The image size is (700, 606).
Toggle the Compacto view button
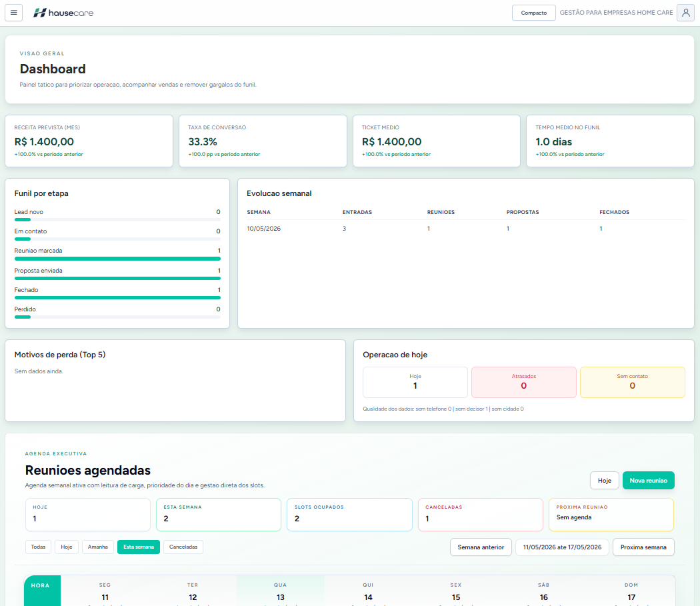tap(533, 13)
